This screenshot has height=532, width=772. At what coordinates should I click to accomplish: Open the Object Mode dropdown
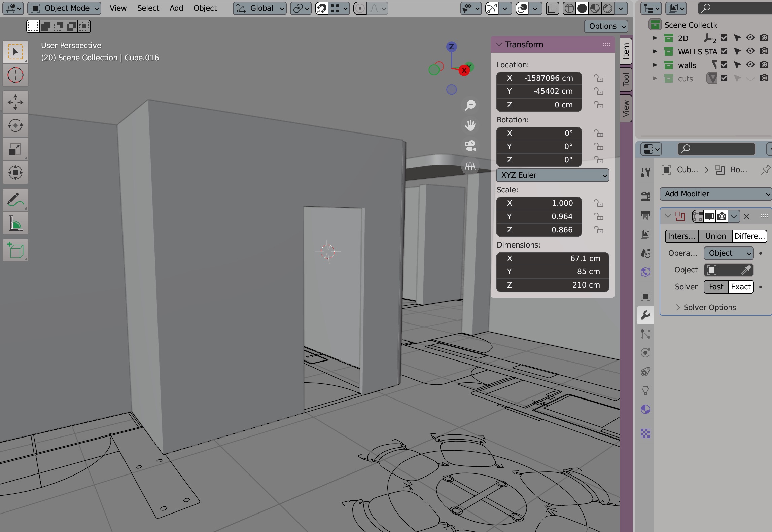[x=64, y=8]
